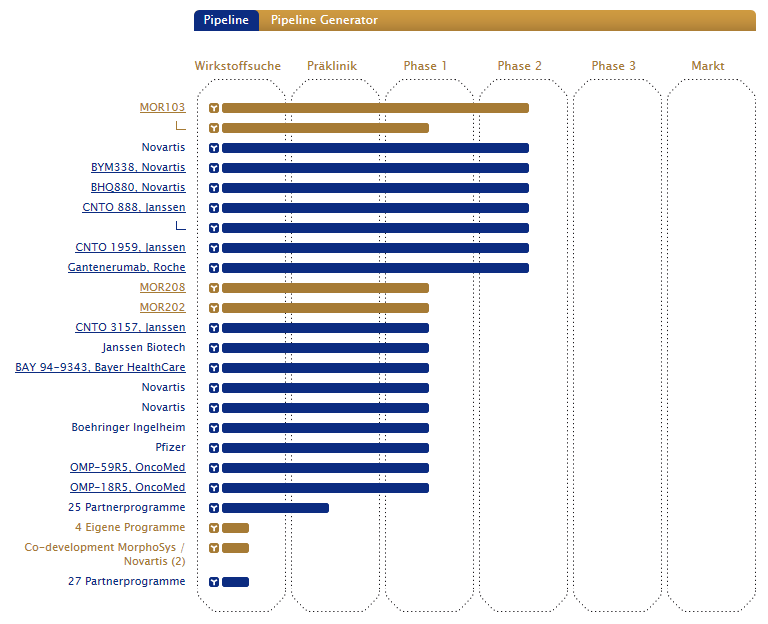The image size is (768, 624).
Task: Switch to the Pipeline Generator tab
Action: click(x=324, y=20)
